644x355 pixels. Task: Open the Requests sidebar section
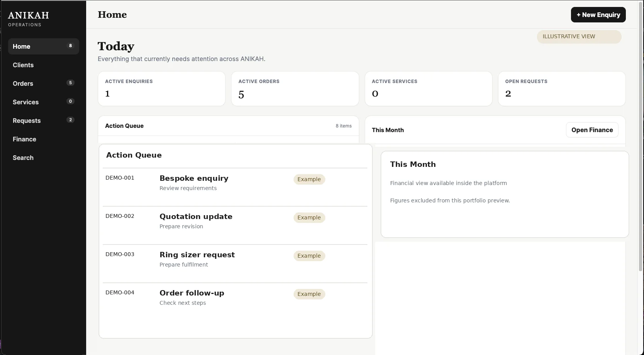coord(43,121)
